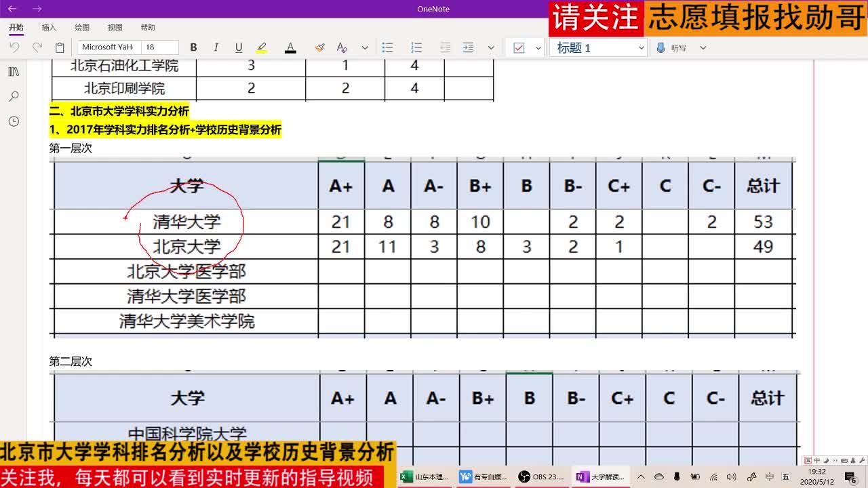
Task: Toggle the To Do tag checkbox
Action: (x=519, y=47)
